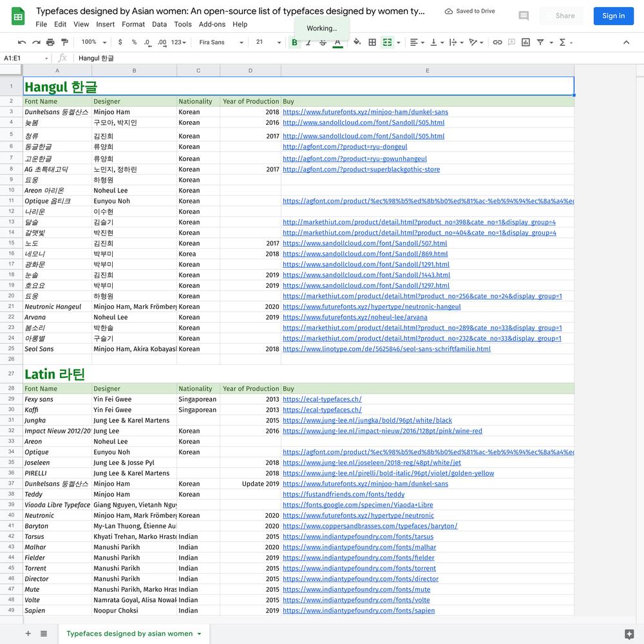Click the Google Sheets home icon
Image resolution: width=644 pixels, height=644 pixels.
(18, 17)
